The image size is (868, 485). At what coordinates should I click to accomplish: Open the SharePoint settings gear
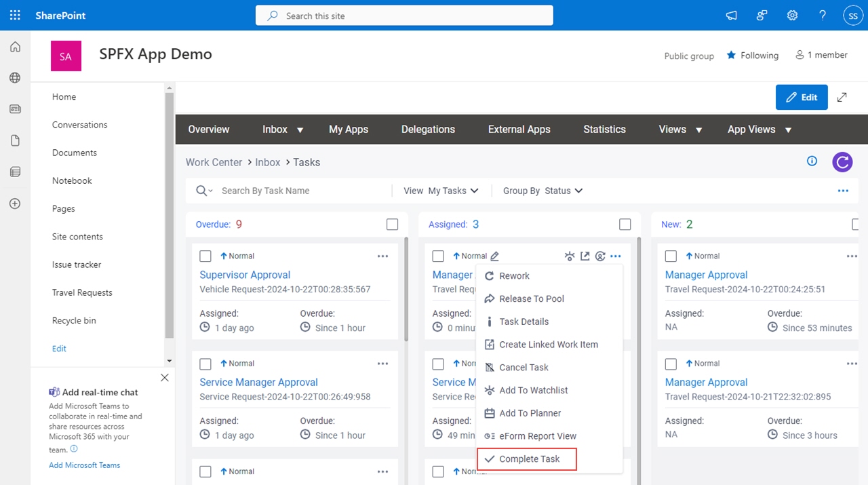792,15
